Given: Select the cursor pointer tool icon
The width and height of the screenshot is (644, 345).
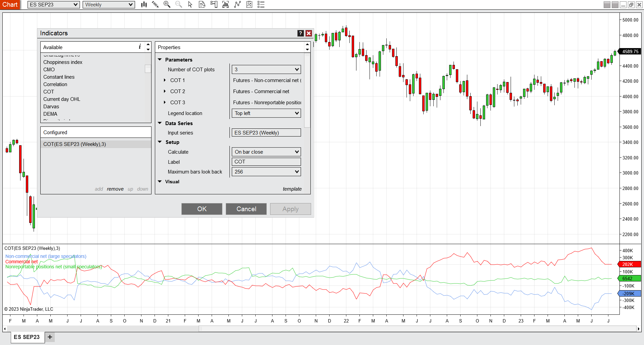Looking at the screenshot, I should 190,4.
